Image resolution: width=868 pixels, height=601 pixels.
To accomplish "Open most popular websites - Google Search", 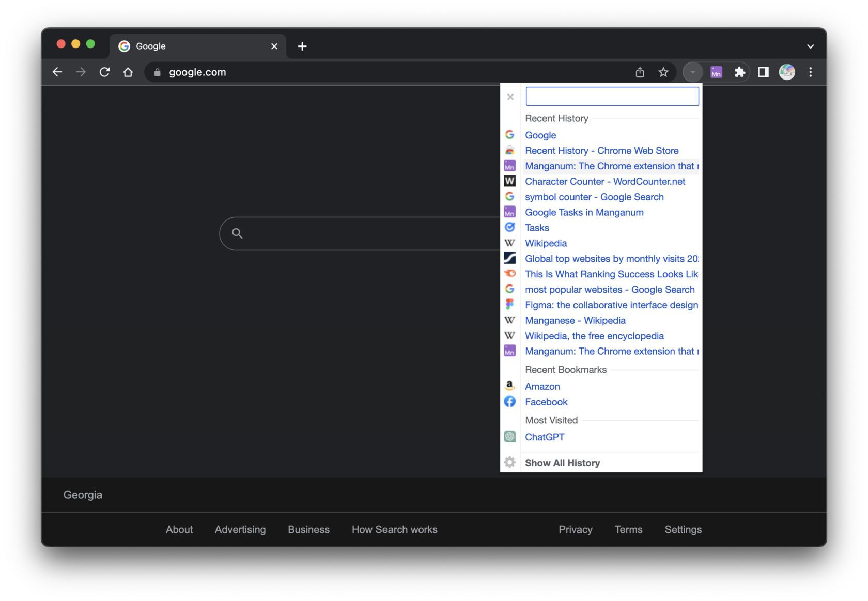I will (610, 290).
